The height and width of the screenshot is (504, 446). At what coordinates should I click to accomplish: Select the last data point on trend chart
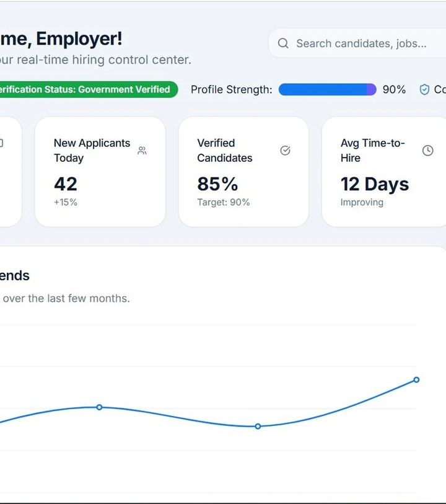tap(416, 379)
